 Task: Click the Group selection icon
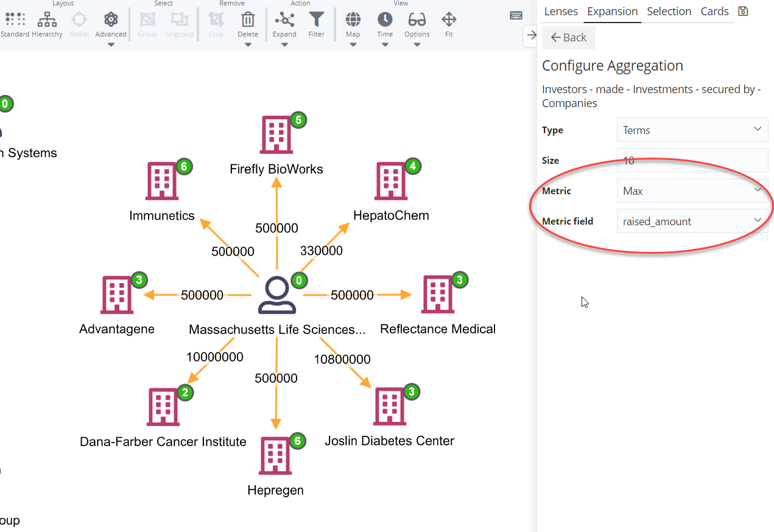pyautogui.click(x=147, y=19)
